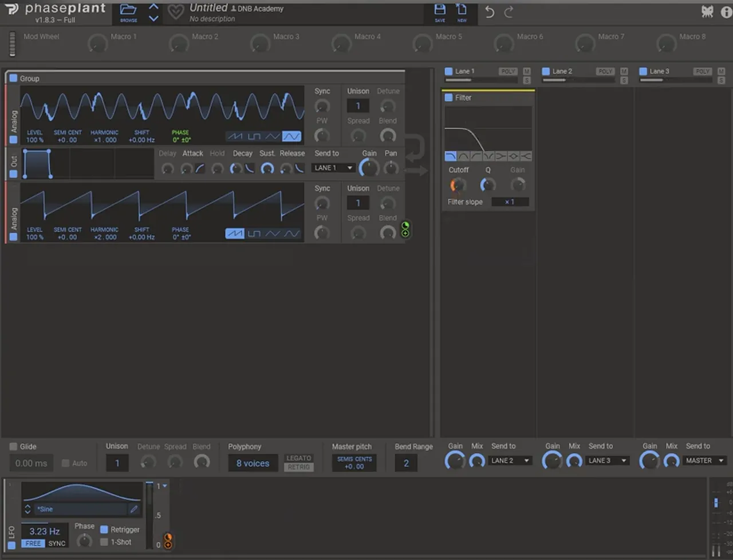The image size is (733, 560).
Task: Click the heart favorite icon
Action: [x=175, y=13]
